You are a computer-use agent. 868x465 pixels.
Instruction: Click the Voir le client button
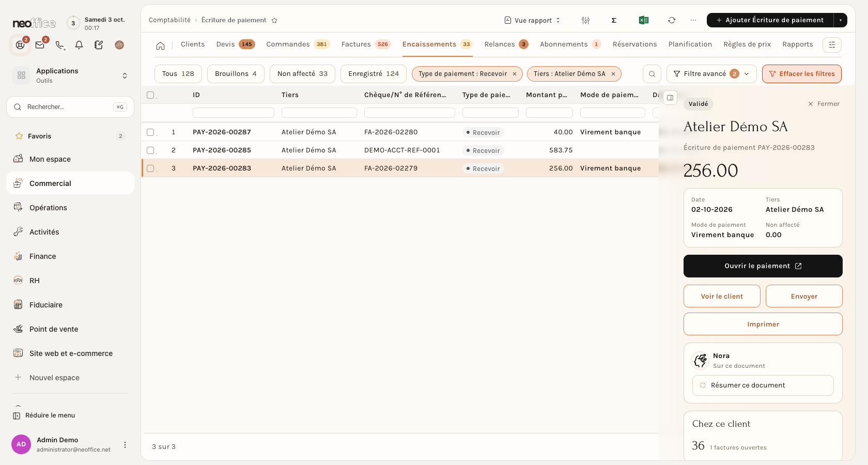(722, 296)
